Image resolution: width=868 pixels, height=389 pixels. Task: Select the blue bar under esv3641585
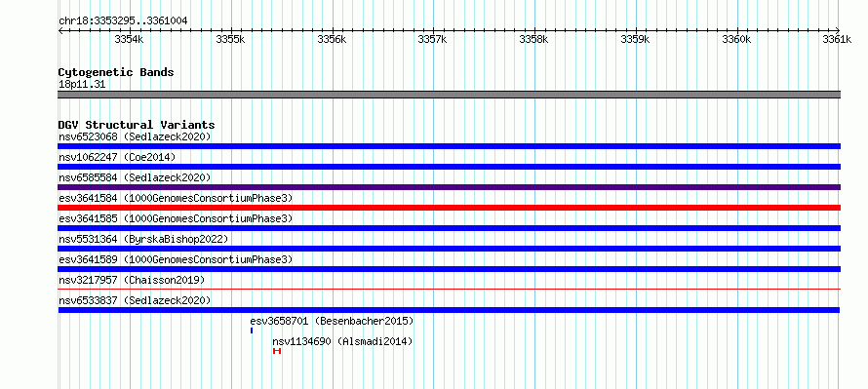449,228
